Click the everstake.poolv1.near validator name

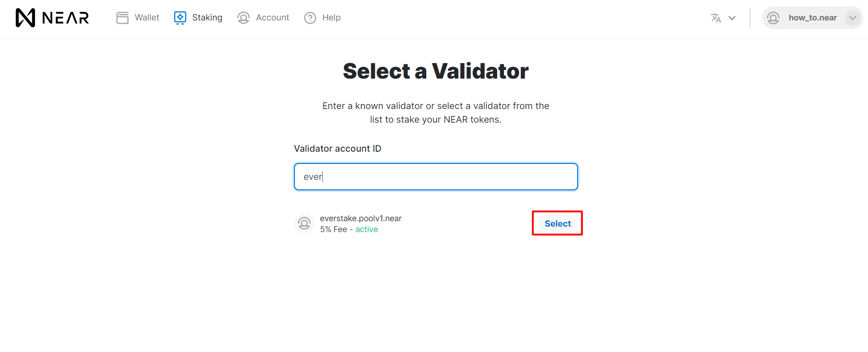click(361, 218)
